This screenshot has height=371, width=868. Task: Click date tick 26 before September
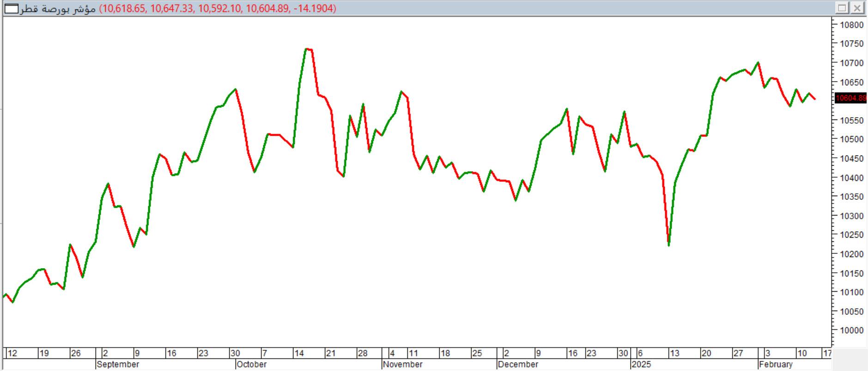point(76,353)
